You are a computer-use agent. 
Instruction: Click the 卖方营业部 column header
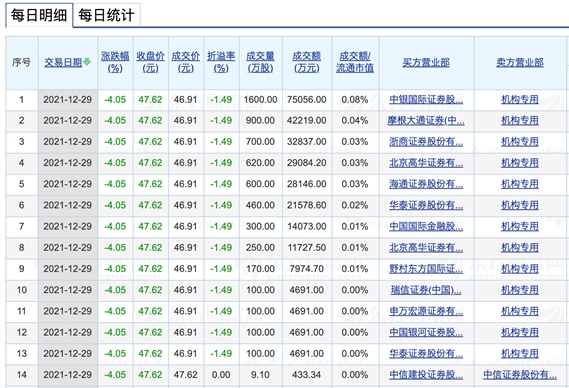point(520,62)
